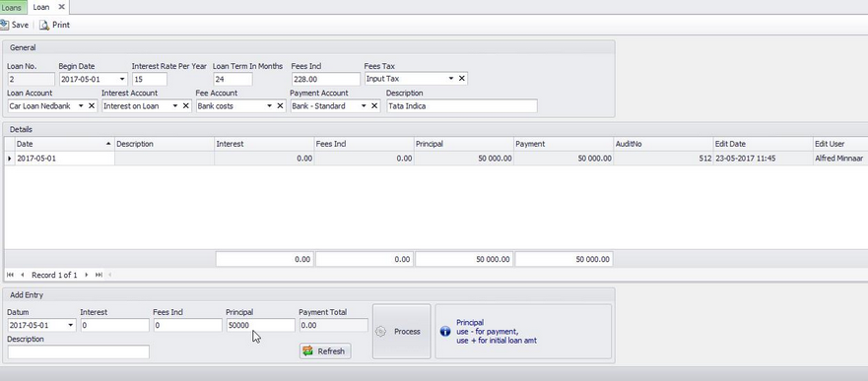868x381 pixels.
Task: Go to first record navigator button
Action: click(x=10, y=275)
